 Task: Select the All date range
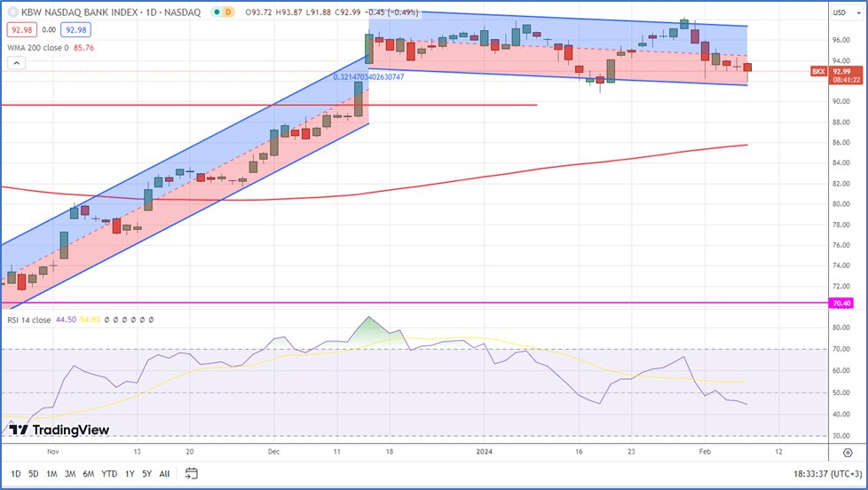pos(164,473)
